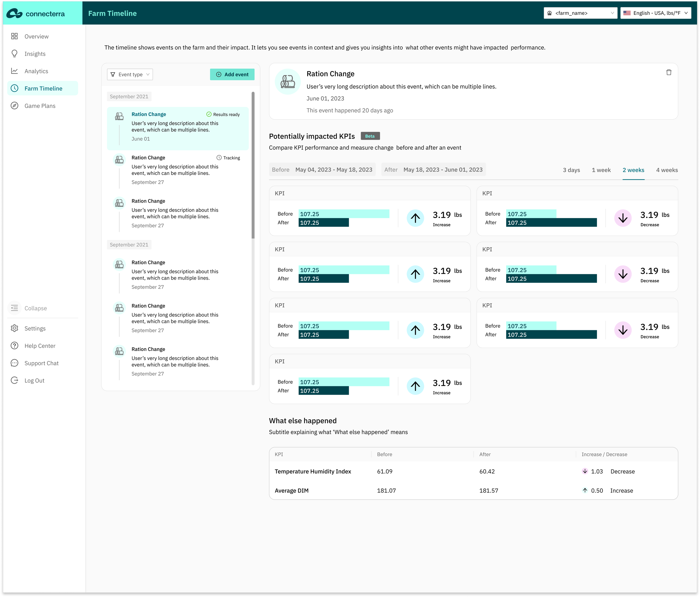Click the event list vertical scrollbar
Viewport: 700px width, 597px height.
[253, 165]
